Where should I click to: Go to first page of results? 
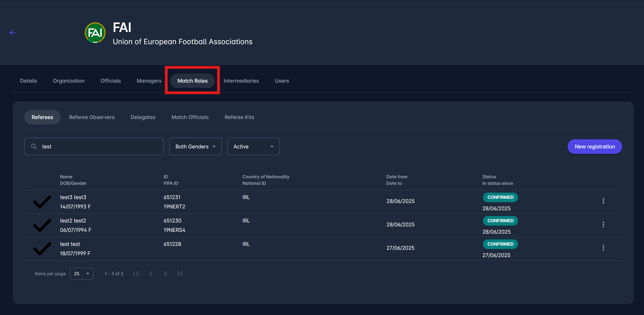(136, 274)
